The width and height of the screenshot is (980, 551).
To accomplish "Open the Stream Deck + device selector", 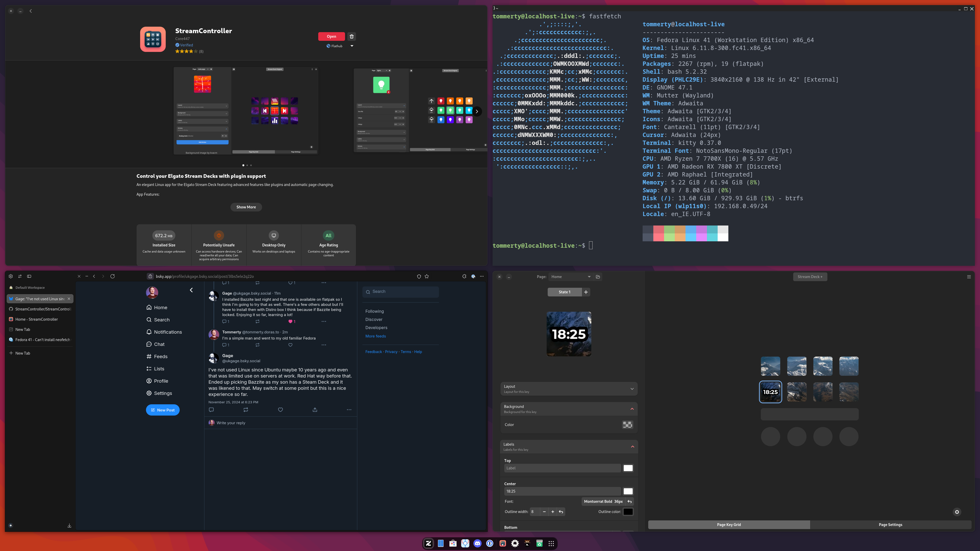I will pos(810,277).
